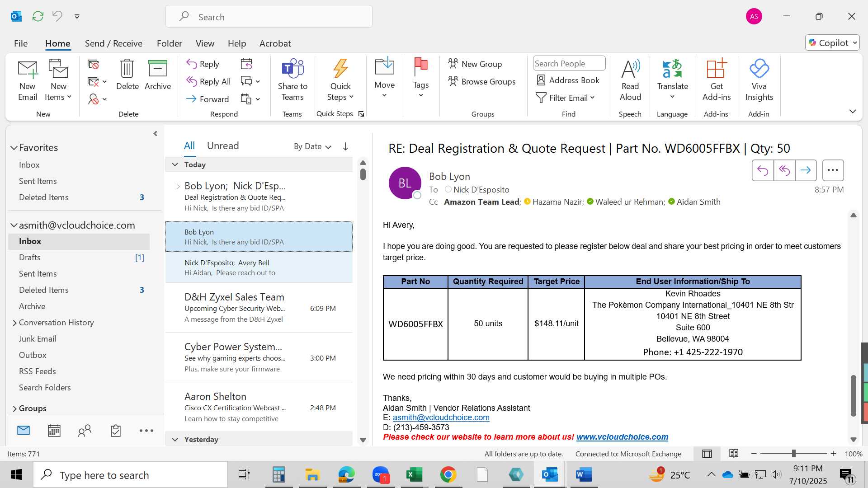Reply to message from ribbon
This screenshot has height=488, width=868.
(203, 64)
